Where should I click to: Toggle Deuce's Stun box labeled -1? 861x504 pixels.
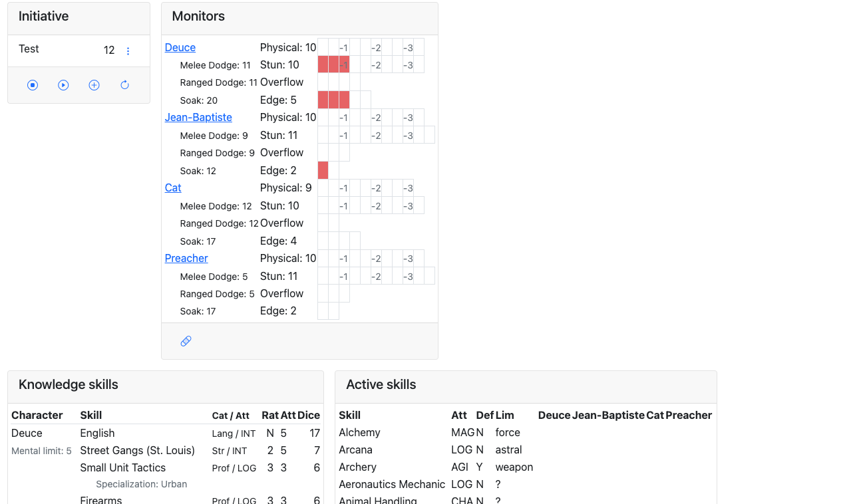coord(345,64)
